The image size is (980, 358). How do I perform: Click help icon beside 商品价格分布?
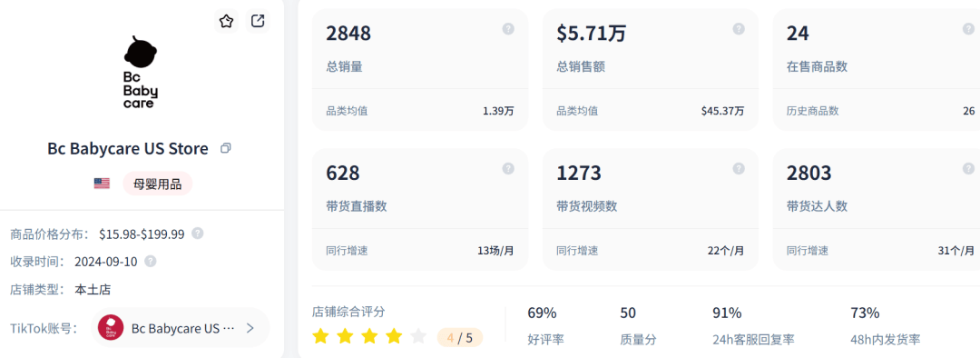(x=198, y=234)
